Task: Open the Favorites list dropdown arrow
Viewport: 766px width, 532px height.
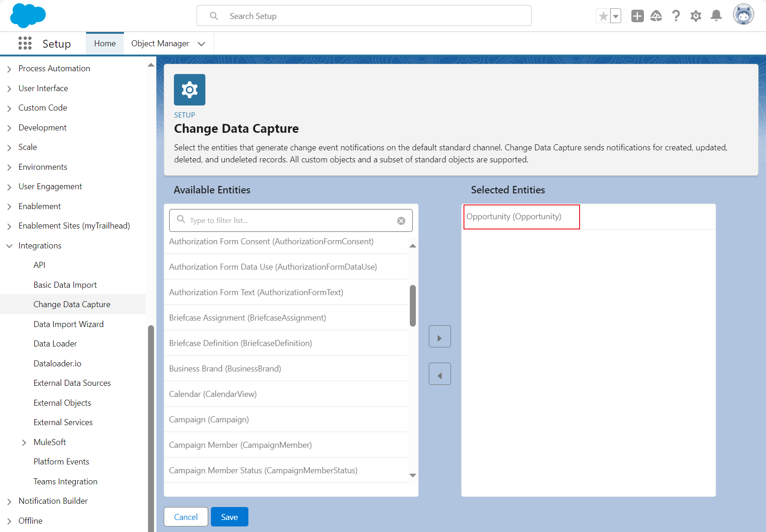Action: [x=616, y=16]
